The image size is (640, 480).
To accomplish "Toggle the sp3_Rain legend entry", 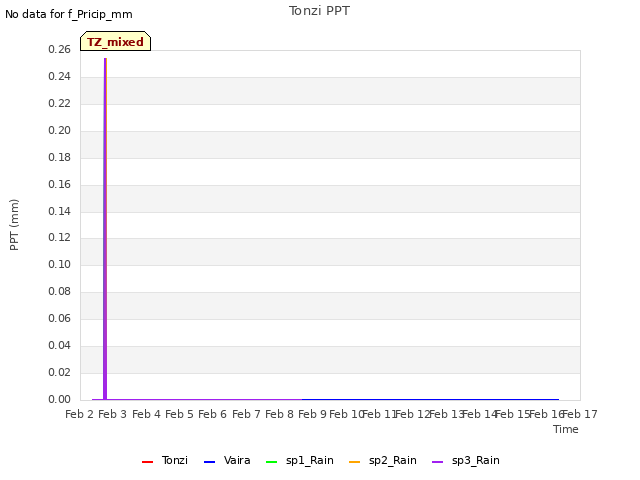I will click(466, 460).
